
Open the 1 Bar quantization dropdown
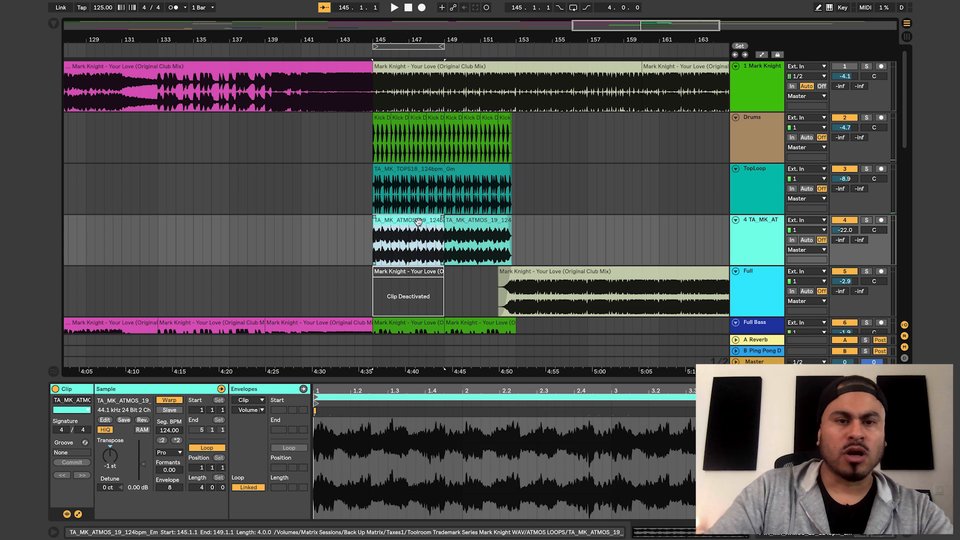click(203, 7)
